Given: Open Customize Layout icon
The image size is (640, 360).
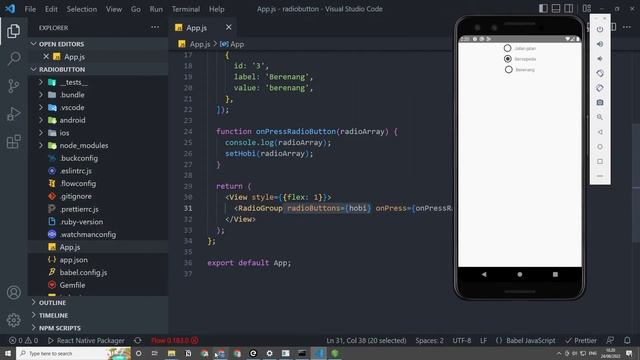Looking at the screenshot, I should tap(587, 9).
